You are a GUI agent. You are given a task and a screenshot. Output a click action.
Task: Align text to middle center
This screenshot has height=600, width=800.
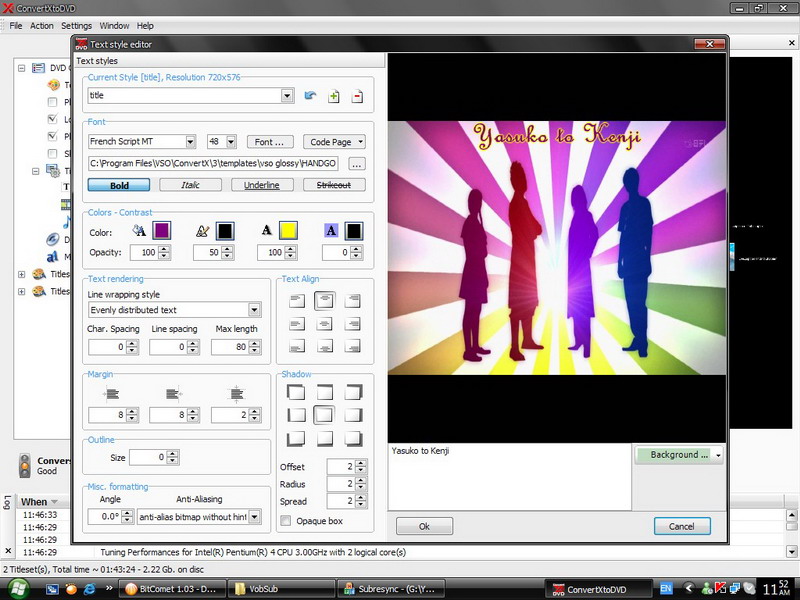pyautogui.click(x=324, y=324)
